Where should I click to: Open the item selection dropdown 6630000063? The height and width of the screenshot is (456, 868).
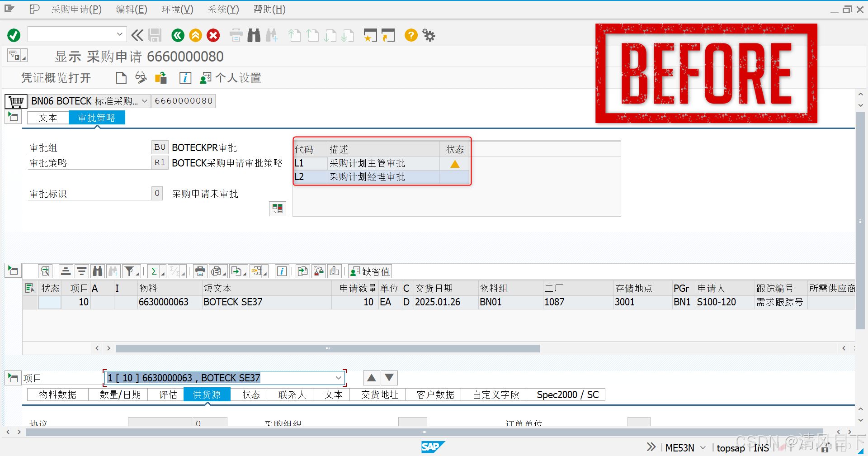(x=338, y=378)
